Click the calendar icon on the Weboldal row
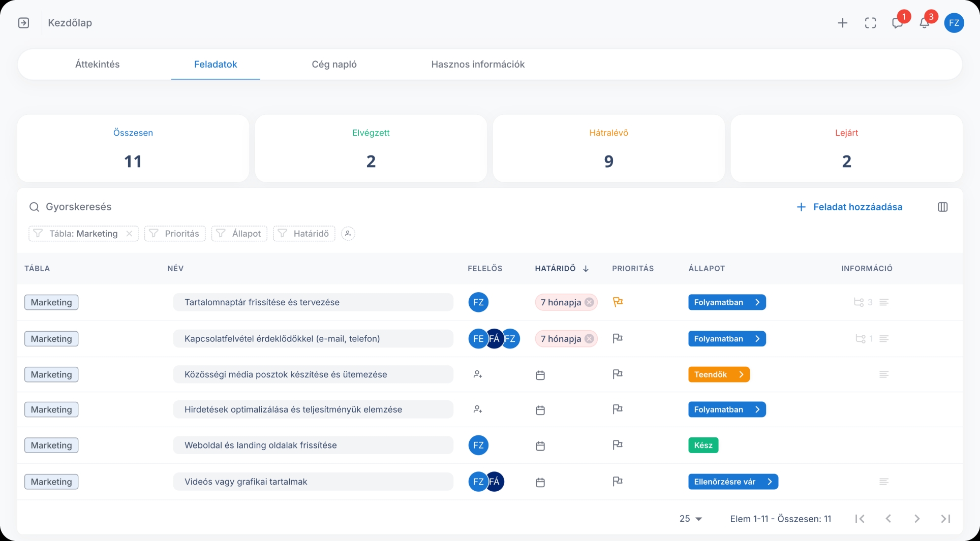The image size is (980, 541). click(540, 445)
